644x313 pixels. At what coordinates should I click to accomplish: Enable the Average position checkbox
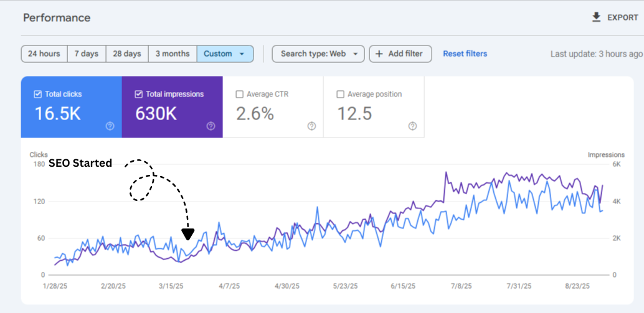click(x=340, y=95)
